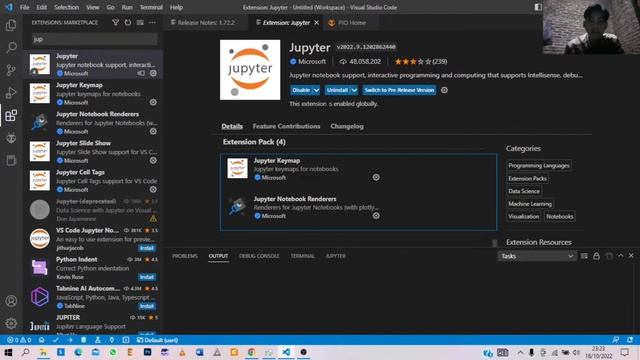640x360 pixels.
Task: Open notifications bell in status bar
Action: [x=630, y=340]
